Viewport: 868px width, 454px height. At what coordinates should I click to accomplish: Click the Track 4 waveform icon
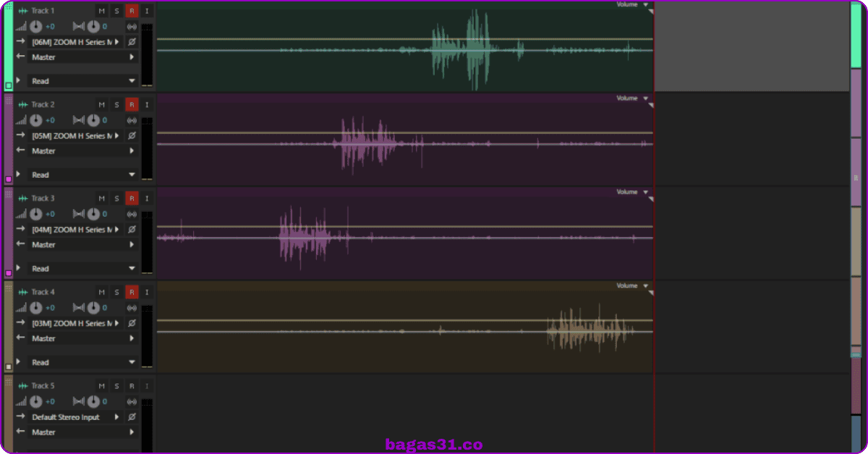23,292
